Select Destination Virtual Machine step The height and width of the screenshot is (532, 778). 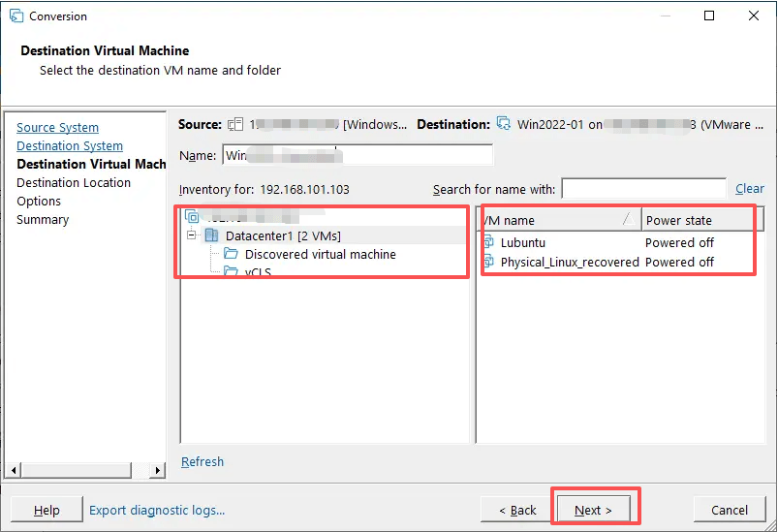click(91, 165)
